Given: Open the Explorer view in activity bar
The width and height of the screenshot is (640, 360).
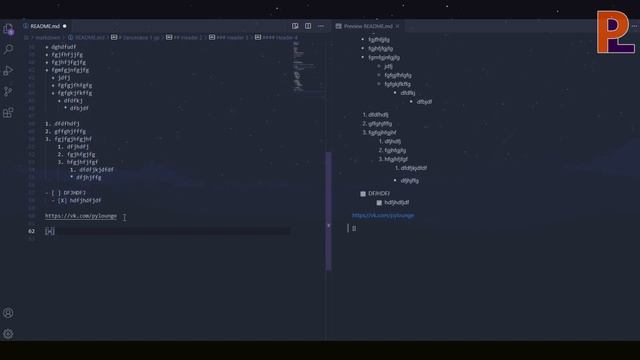Looking at the screenshot, I should (x=8, y=29).
